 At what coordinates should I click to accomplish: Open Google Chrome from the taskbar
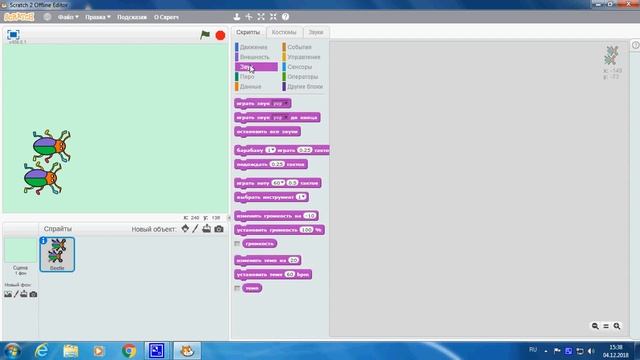click(129, 351)
